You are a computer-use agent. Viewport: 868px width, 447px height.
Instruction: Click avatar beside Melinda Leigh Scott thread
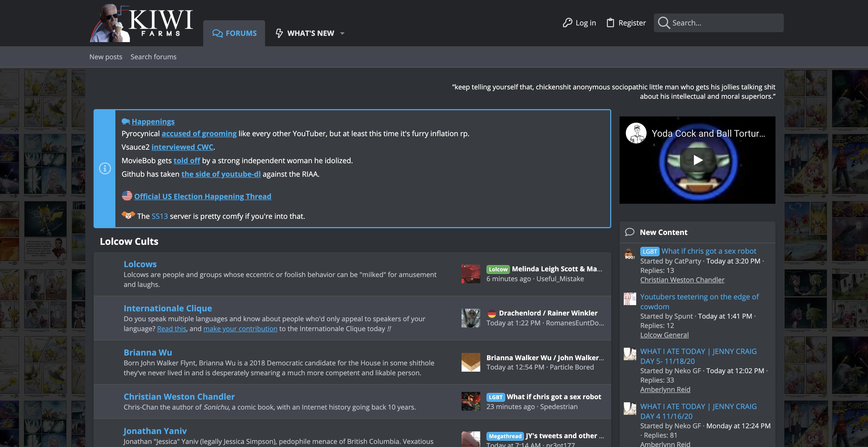[471, 274]
